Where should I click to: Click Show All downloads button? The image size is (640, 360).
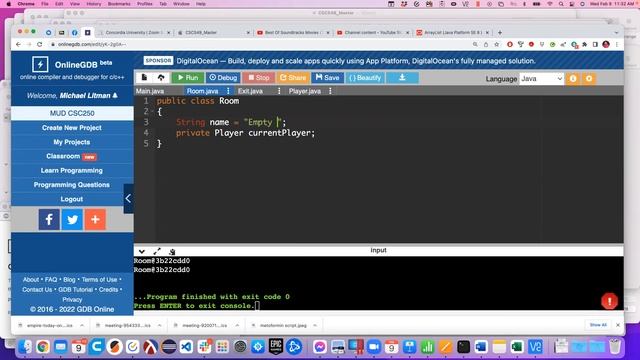tap(598, 325)
